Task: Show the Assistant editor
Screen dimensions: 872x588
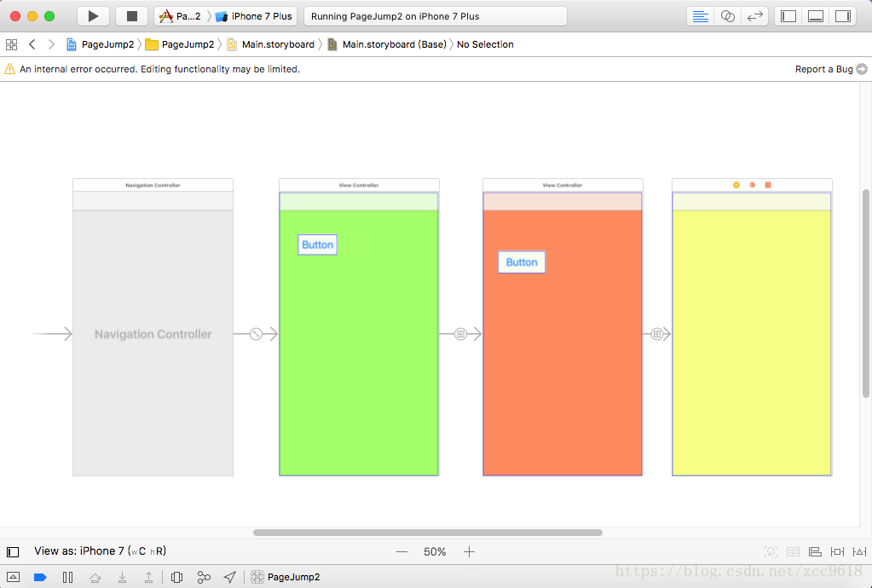Action: click(x=727, y=16)
